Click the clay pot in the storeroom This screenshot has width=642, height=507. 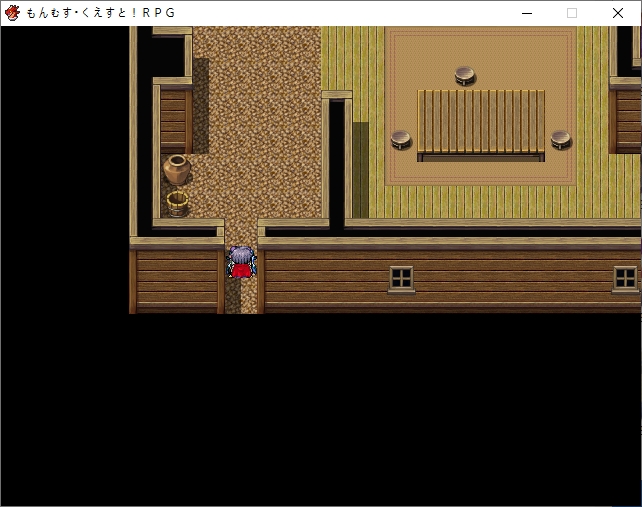177,169
